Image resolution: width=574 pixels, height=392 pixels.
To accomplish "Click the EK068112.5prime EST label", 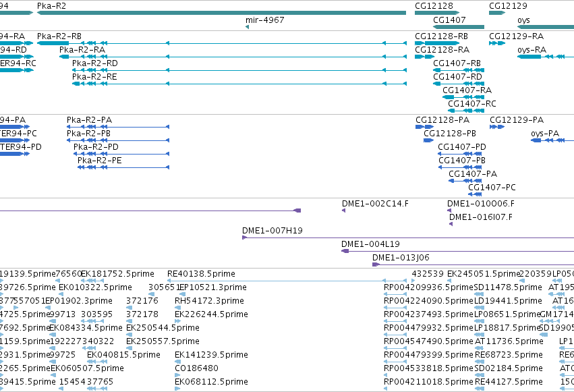I will coord(211,383).
